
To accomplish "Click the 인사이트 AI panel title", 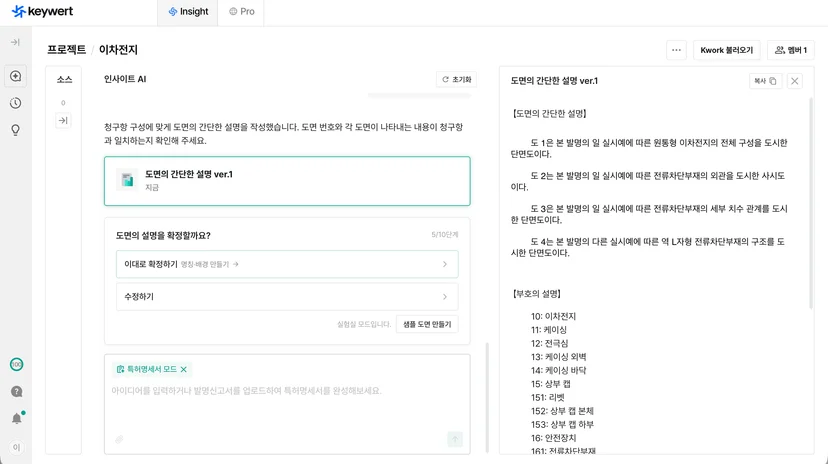I will (125, 79).
